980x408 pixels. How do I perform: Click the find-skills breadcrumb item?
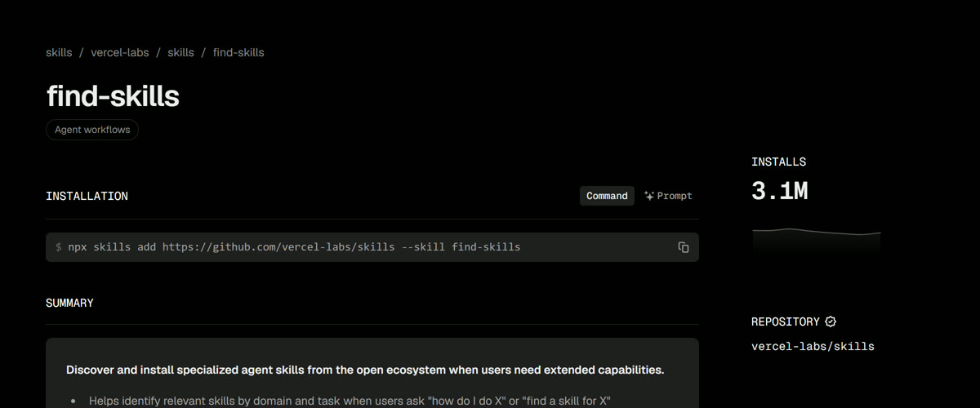point(238,52)
